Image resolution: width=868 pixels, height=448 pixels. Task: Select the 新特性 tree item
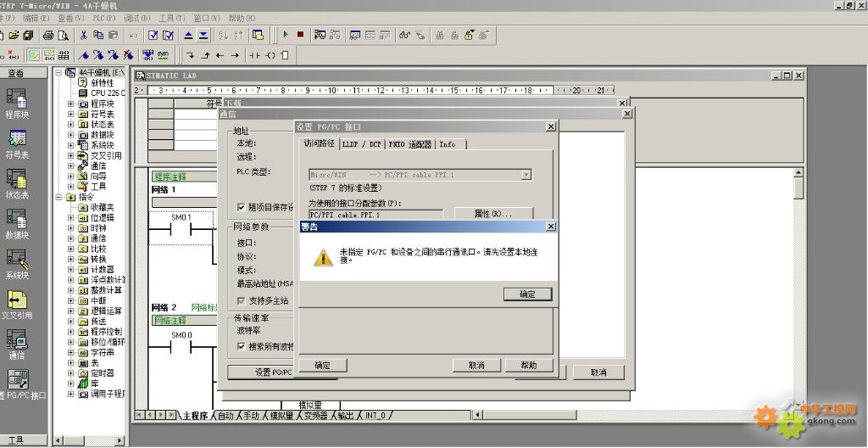[102, 82]
